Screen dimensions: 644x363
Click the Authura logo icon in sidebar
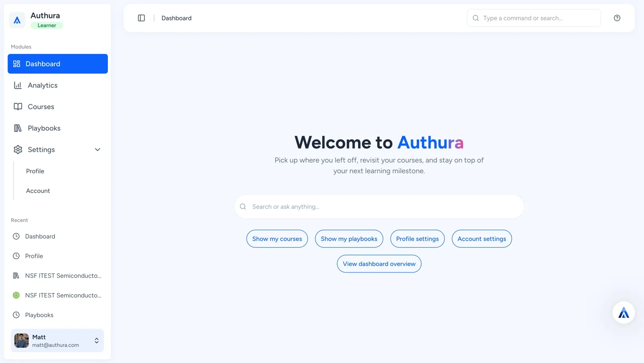click(17, 20)
